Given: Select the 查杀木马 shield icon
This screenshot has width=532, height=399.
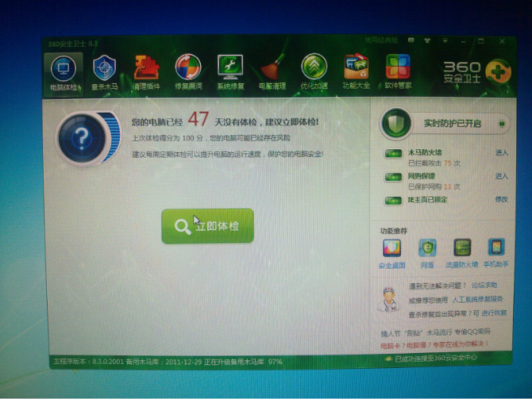Looking at the screenshot, I should point(105,72).
